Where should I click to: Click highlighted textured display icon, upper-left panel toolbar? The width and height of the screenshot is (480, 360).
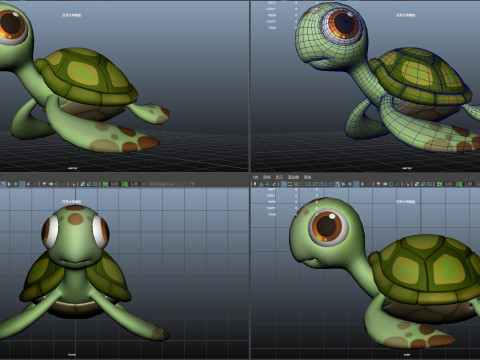22,184
